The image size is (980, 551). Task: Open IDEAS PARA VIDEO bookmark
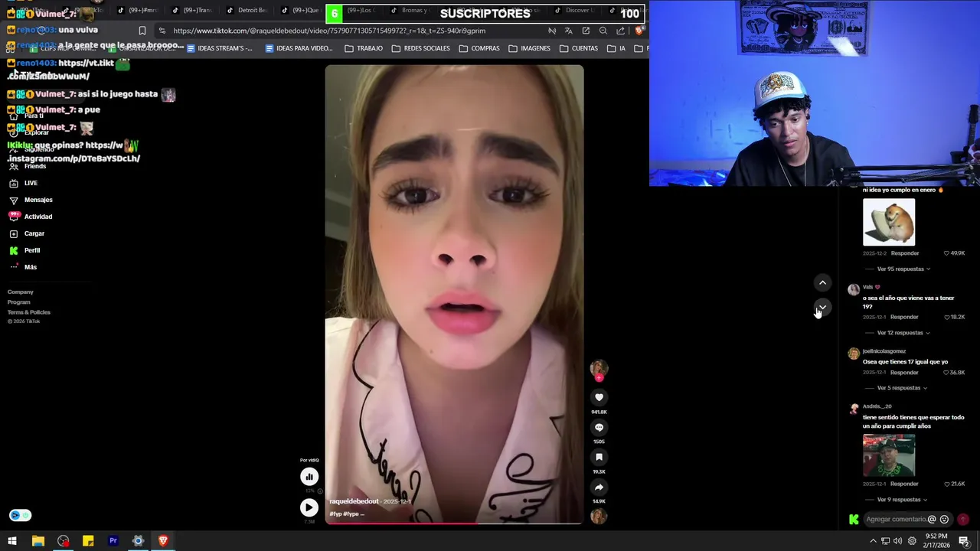(299, 48)
